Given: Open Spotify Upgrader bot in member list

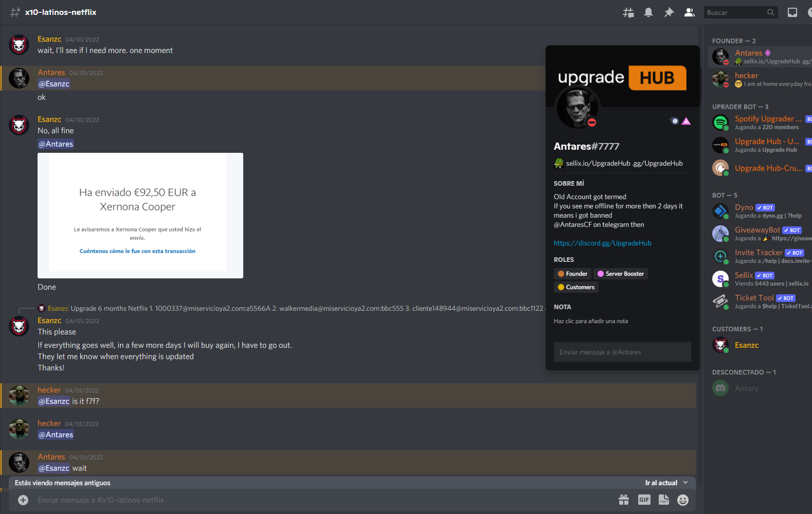Looking at the screenshot, I should coord(760,122).
